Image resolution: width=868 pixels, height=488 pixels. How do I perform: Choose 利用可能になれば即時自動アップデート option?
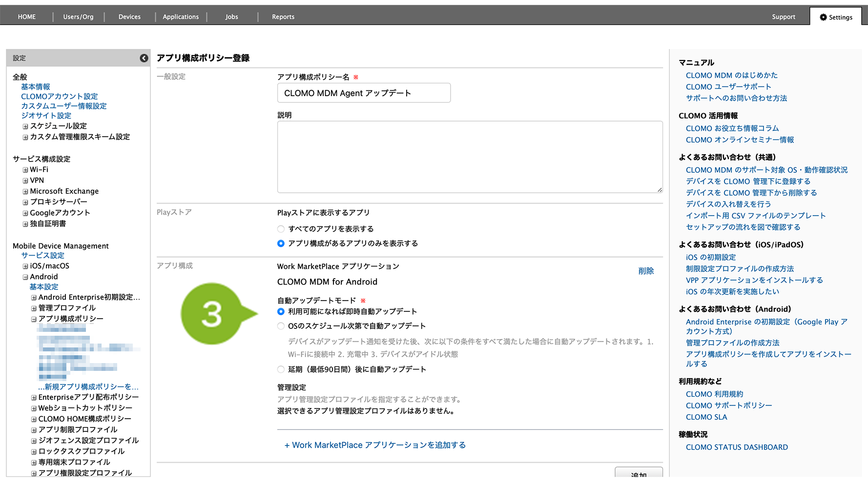(x=281, y=311)
